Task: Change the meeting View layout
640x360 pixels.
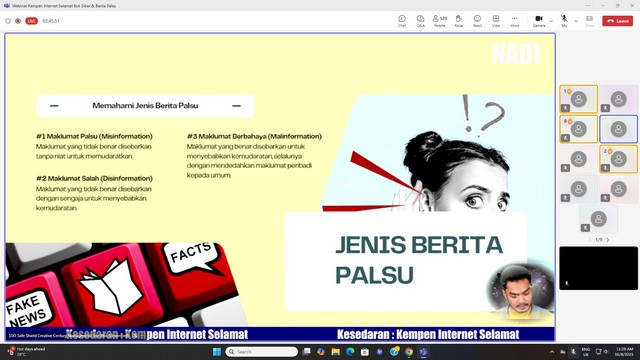Action: [496, 21]
